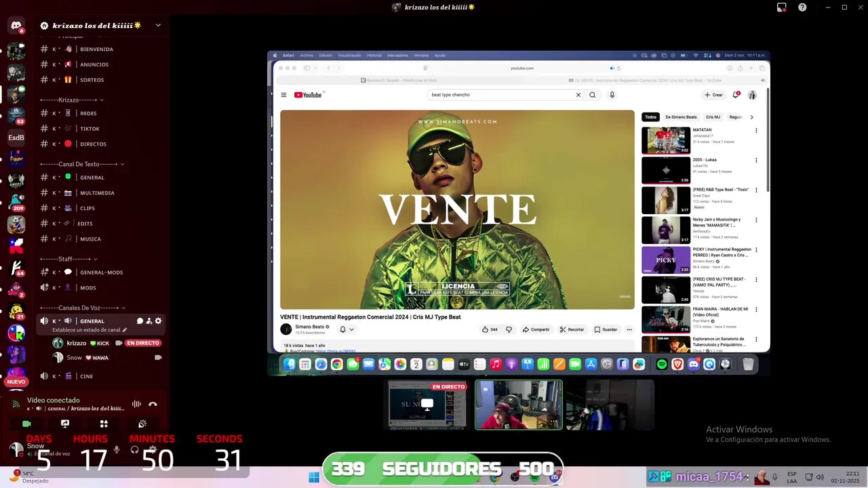The image size is (868, 488).
Task: Click YouTube logo in shared stream
Action: click(308, 95)
